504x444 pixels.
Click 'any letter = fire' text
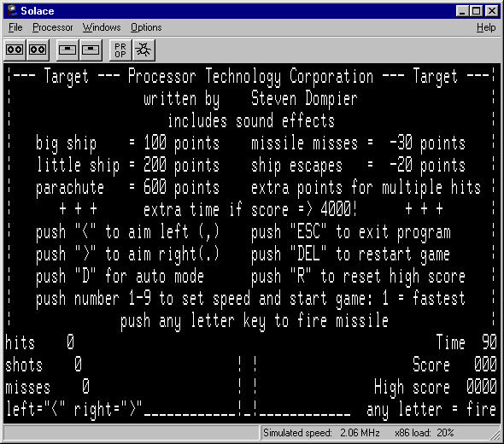tap(431, 409)
